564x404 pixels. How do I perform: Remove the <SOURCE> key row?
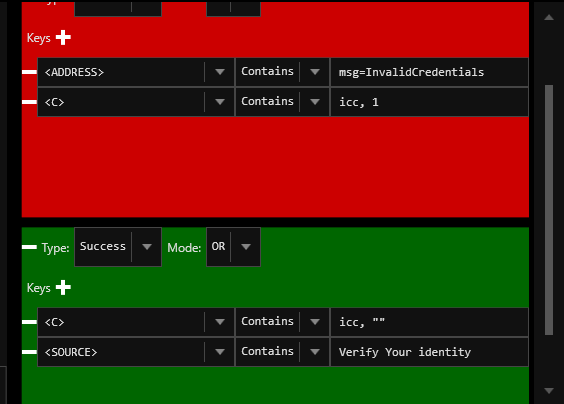pyautogui.click(x=29, y=352)
